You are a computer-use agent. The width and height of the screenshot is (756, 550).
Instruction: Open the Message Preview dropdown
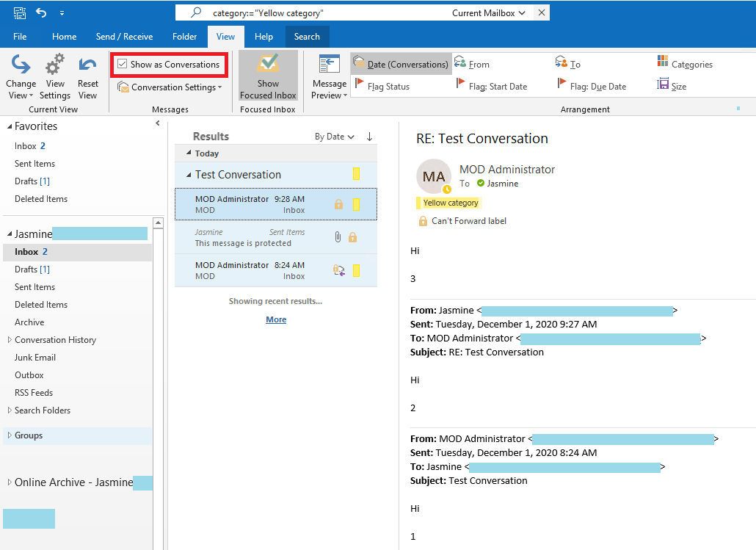pyautogui.click(x=330, y=77)
